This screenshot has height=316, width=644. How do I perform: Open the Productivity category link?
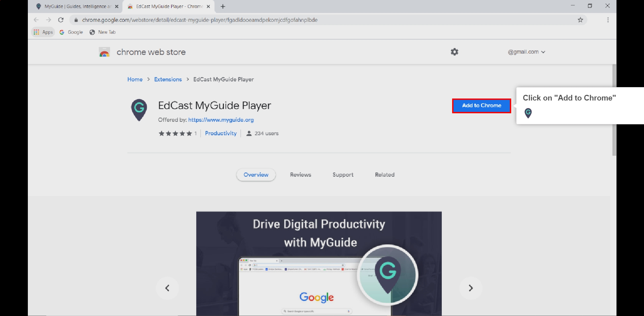click(221, 133)
